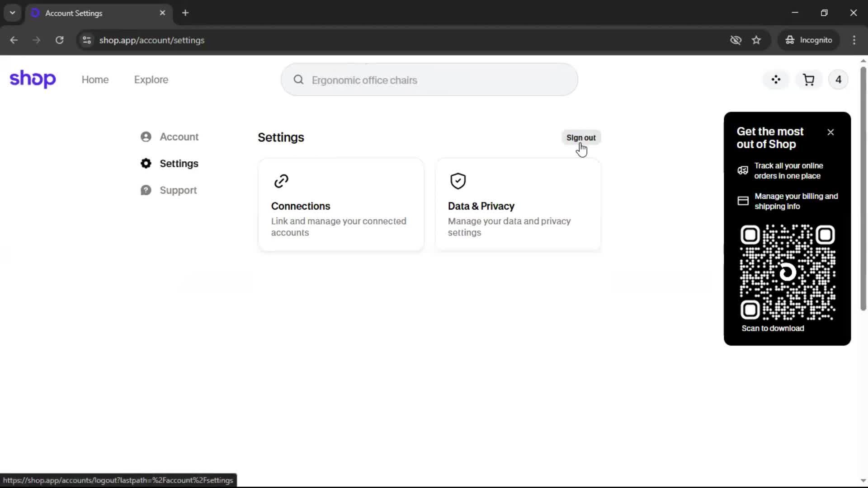Click the Shop AI sparkle icon

click(776, 80)
